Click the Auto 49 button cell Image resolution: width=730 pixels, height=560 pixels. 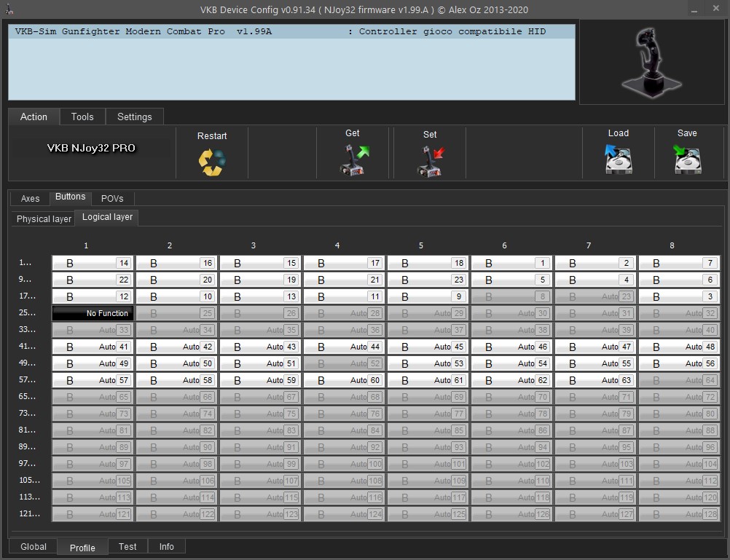93,363
